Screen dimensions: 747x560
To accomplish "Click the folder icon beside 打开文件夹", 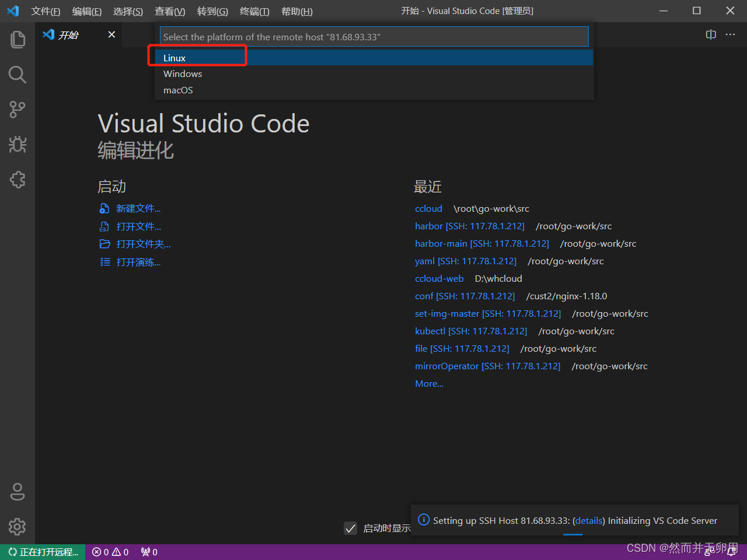I will pyautogui.click(x=104, y=244).
